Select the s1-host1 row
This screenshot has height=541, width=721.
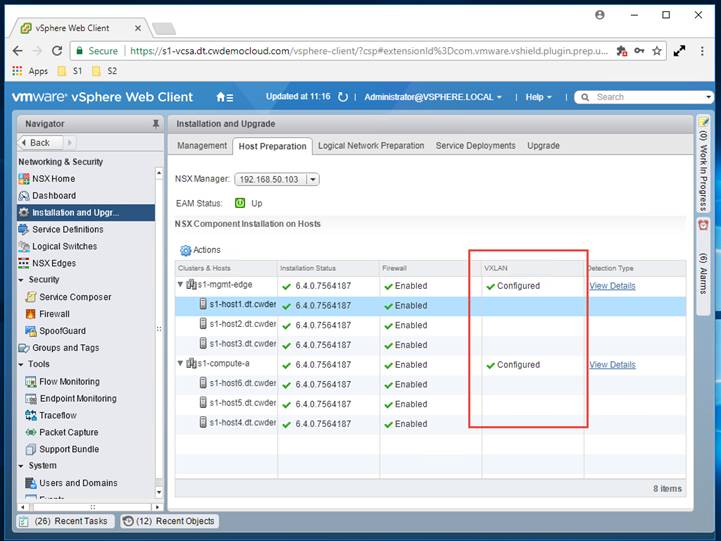[x=430, y=306]
